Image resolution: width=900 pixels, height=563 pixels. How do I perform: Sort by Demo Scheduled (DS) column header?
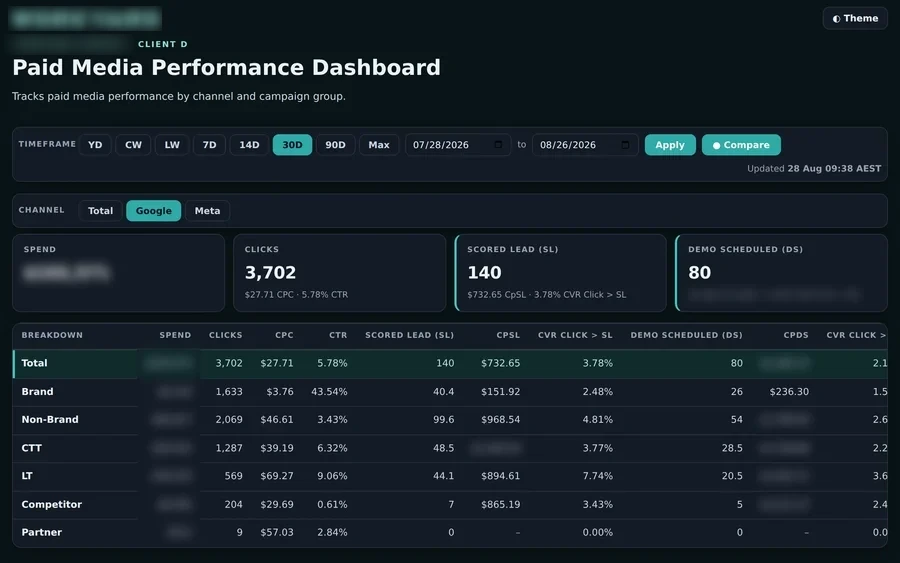[x=686, y=335]
